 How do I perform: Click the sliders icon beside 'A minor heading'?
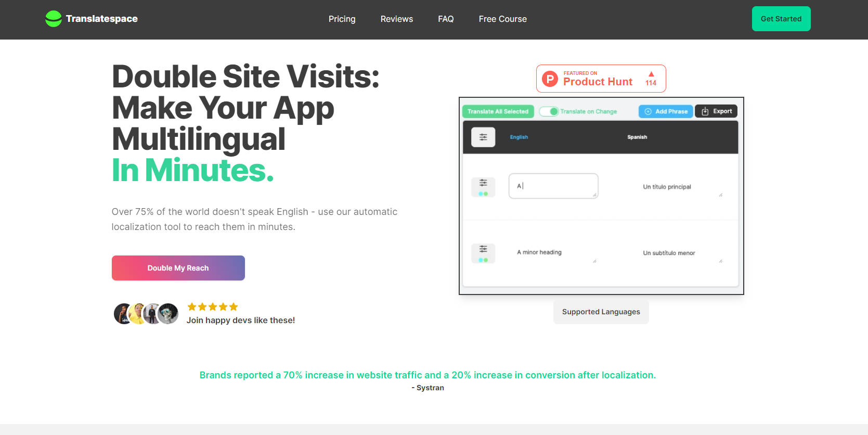pyautogui.click(x=483, y=249)
